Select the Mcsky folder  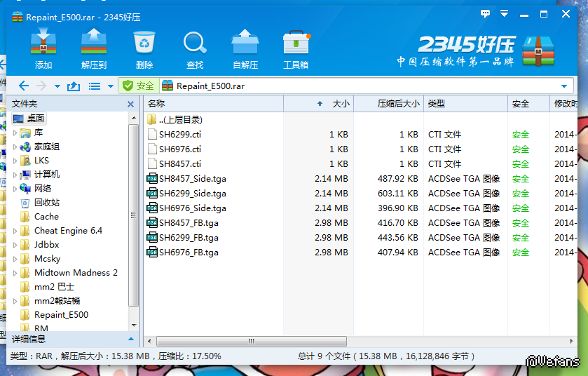click(x=40, y=259)
